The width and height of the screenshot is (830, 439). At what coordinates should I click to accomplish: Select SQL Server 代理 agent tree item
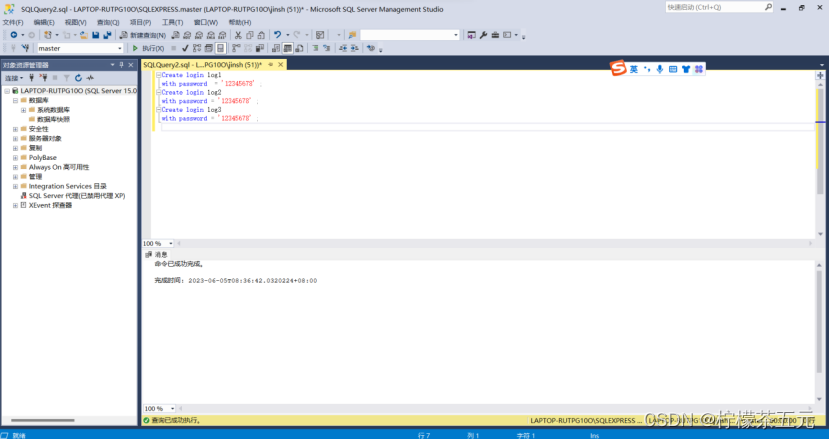[77, 196]
